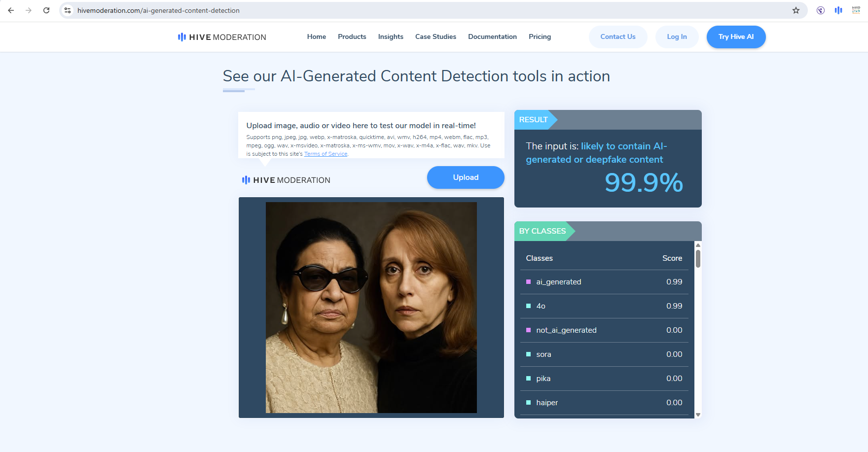Go to the Case Studies section
Screen dimensions: 868x452
point(435,36)
